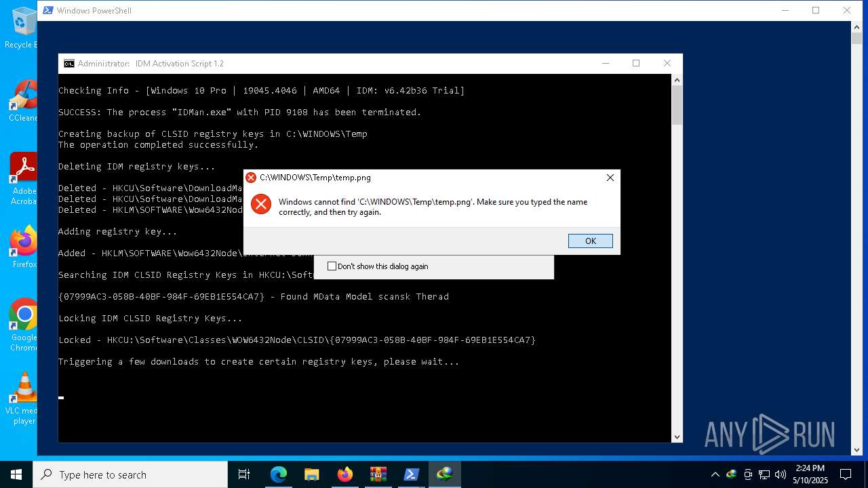Open Adobe Acrobat desktop shortcut

pyautogui.click(x=22, y=179)
